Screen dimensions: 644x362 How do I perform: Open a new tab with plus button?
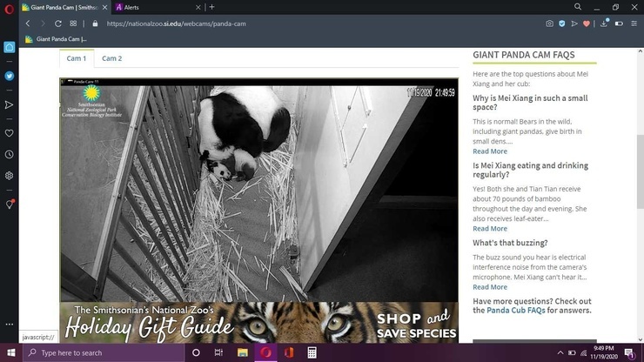pyautogui.click(x=212, y=7)
